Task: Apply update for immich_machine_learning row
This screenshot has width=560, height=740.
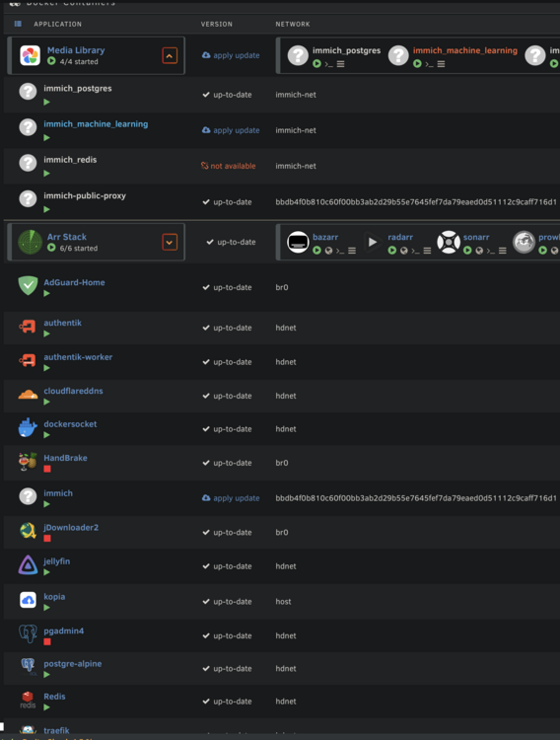Action: tap(231, 130)
